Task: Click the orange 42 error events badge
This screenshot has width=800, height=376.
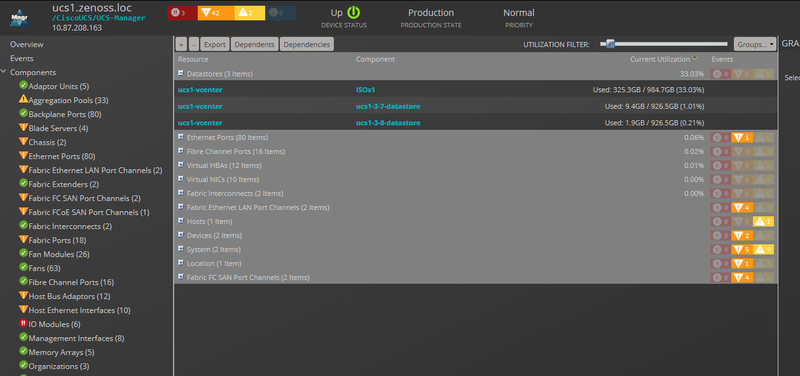Action: tap(216, 13)
